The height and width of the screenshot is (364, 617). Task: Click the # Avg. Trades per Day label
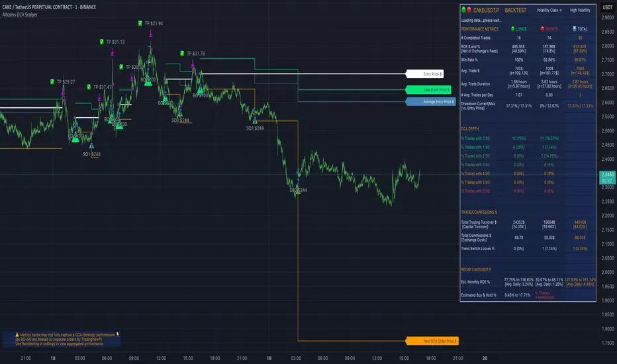point(477,95)
